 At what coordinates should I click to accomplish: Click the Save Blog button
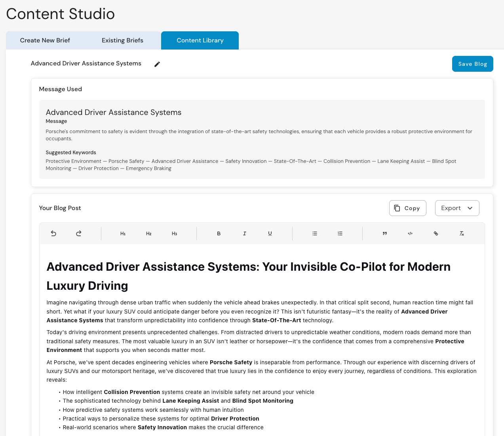click(473, 64)
